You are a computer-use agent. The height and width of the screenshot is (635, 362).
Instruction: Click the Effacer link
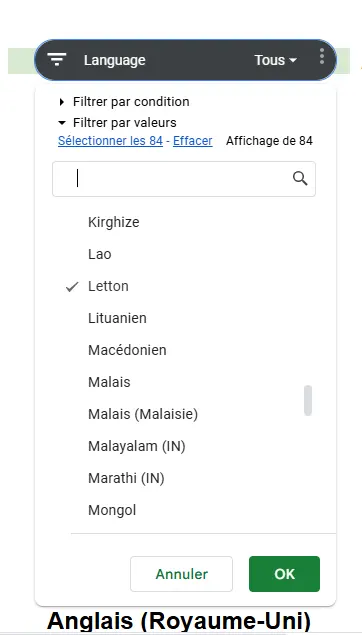click(193, 141)
